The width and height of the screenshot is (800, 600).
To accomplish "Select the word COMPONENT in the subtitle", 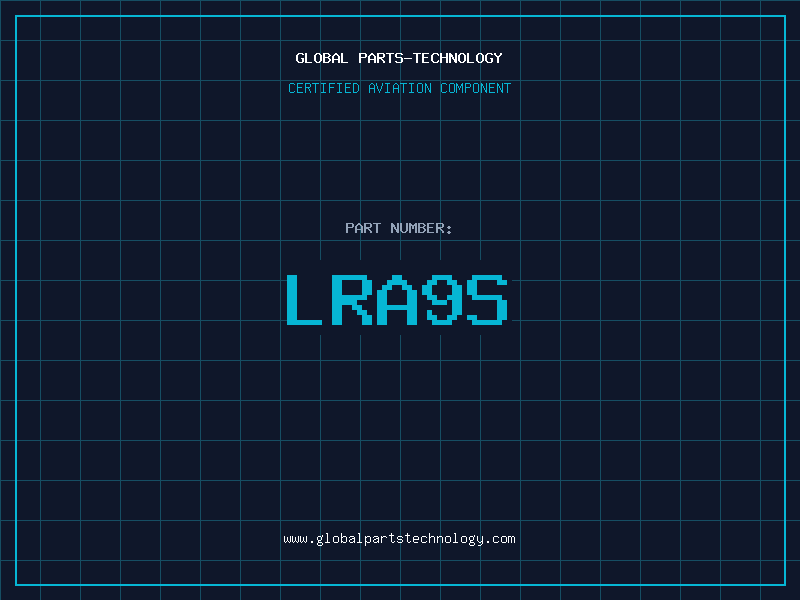I will 476,88.
